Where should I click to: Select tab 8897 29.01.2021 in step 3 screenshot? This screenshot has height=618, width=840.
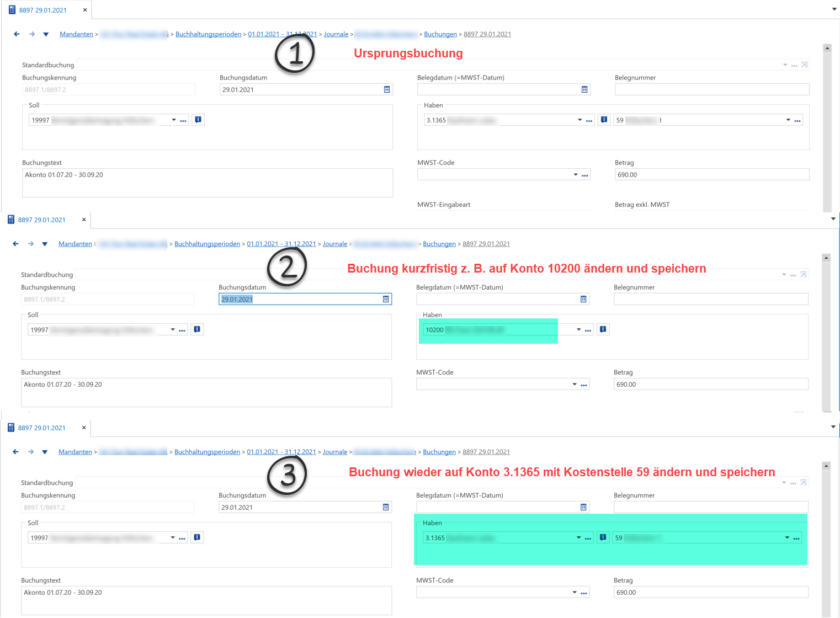(42, 428)
